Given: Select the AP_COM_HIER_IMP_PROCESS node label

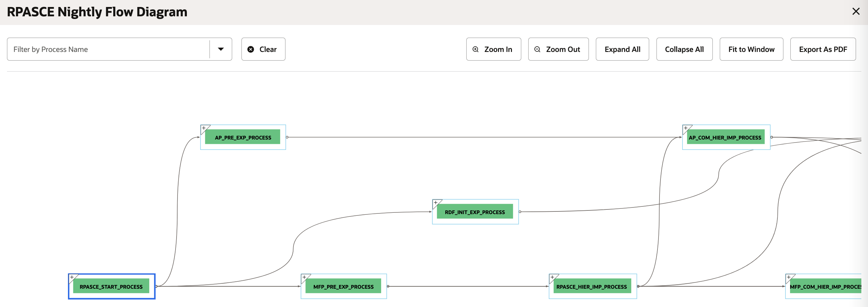Looking at the screenshot, I should click(x=725, y=137).
